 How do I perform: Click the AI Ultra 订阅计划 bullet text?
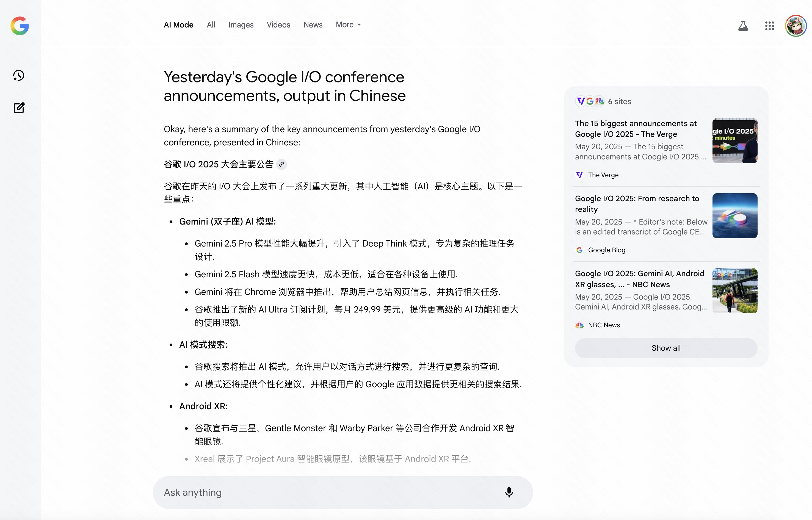[x=356, y=316]
